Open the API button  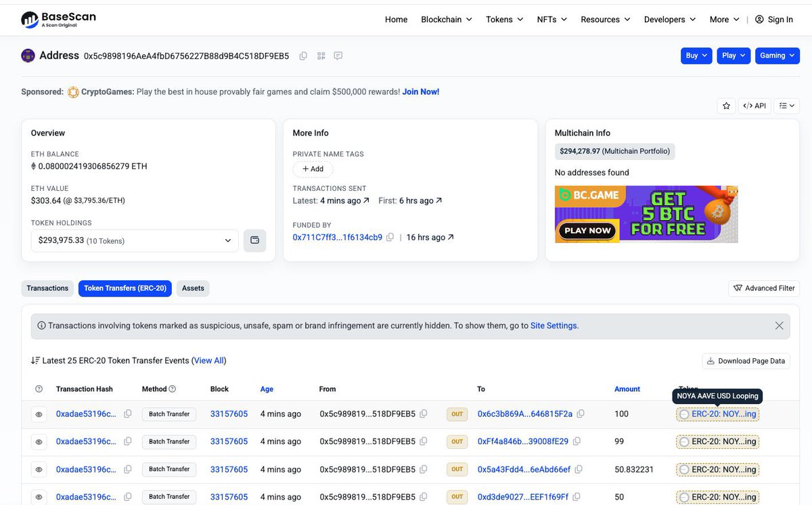coord(754,106)
